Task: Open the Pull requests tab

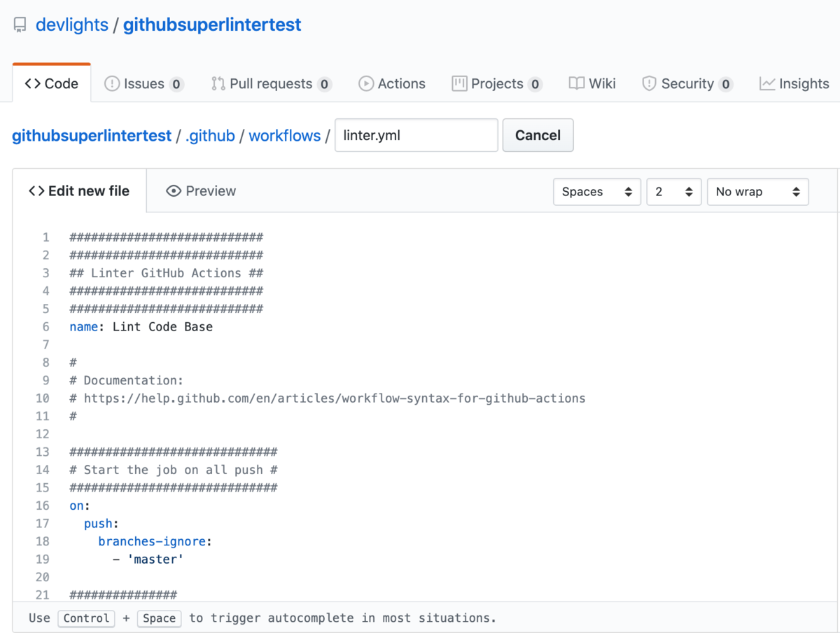Action: pyautogui.click(x=271, y=84)
